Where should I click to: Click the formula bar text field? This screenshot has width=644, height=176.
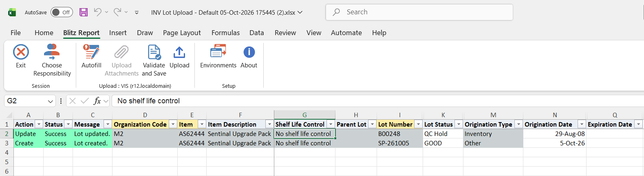click(378, 101)
